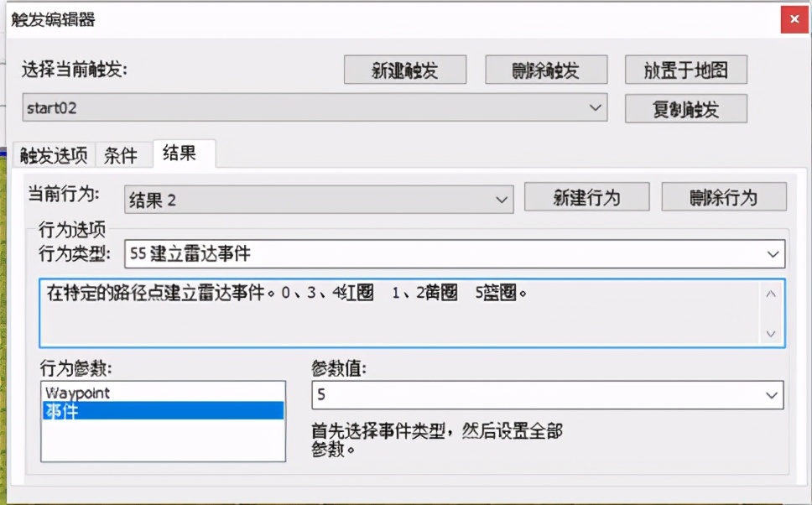Click the description box scroll-down arrow

[771, 333]
